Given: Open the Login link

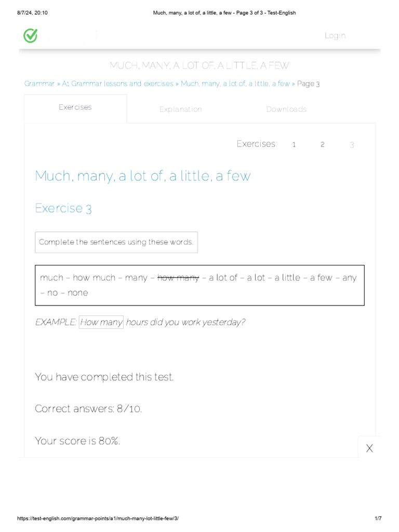Looking at the screenshot, I should (x=335, y=35).
